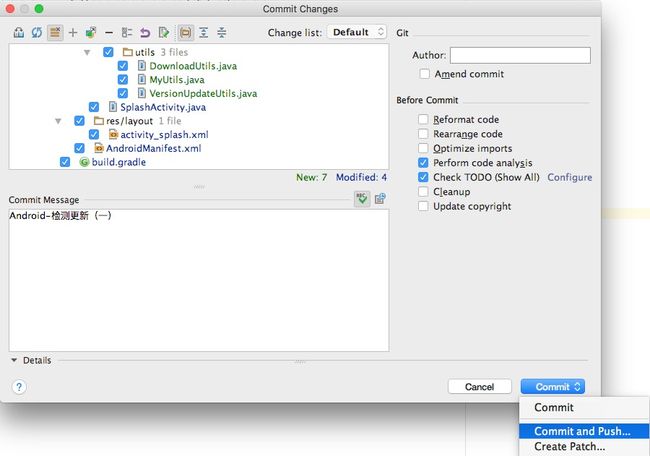Uncheck MyUtils.java checkbox
The image size is (650, 456).
123,80
